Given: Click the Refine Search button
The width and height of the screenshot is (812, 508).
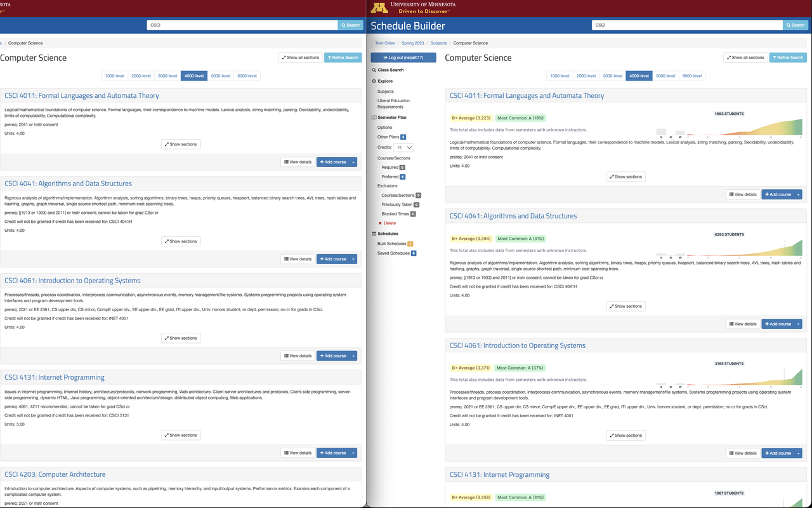Looking at the screenshot, I should pyautogui.click(x=787, y=57).
